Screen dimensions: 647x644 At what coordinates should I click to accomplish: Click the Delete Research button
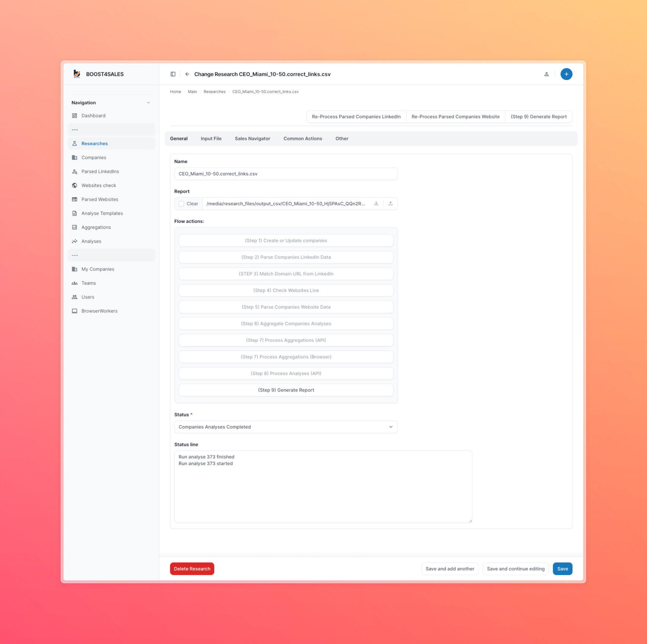192,569
